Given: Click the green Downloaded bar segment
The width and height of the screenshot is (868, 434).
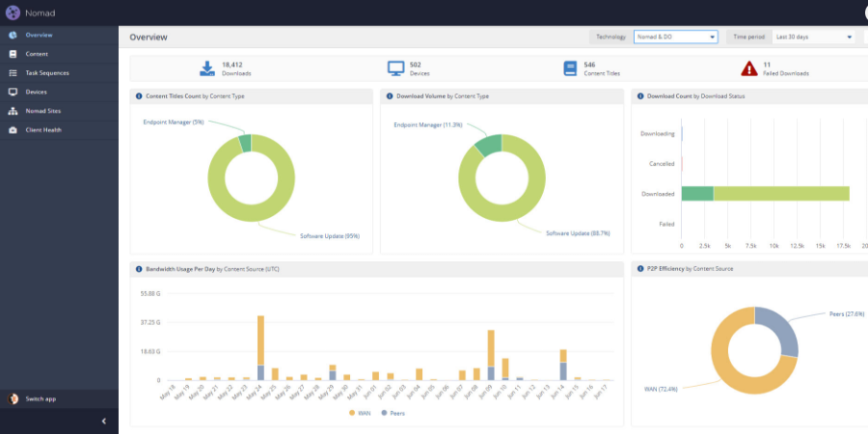Looking at the screenshot, I should click(697, 194).
